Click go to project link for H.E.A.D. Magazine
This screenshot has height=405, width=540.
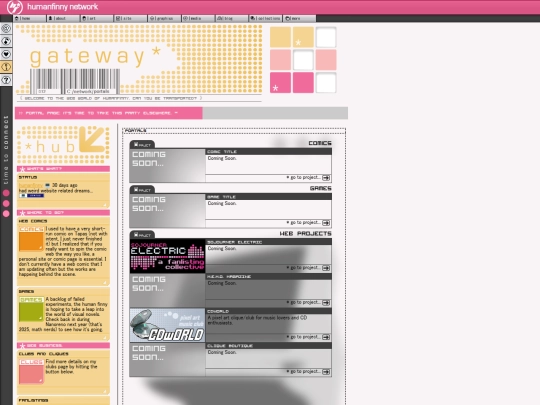coord(304,302)
